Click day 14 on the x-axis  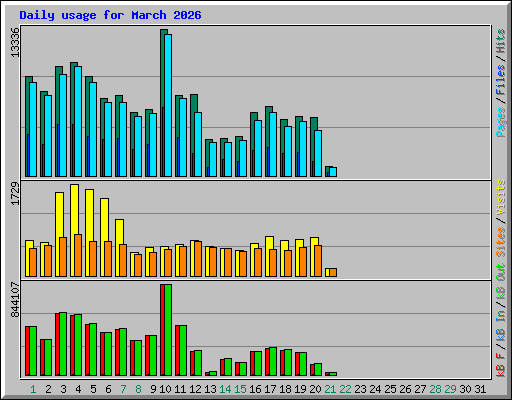pos(225,389)
